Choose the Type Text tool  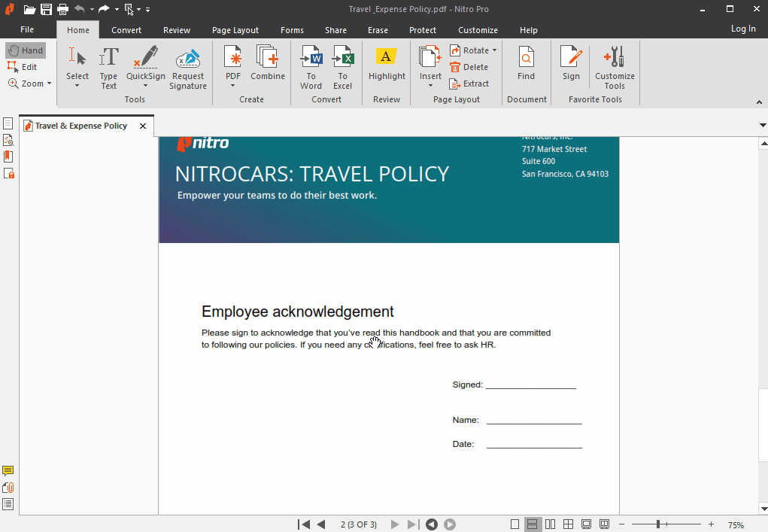[109, 68]
